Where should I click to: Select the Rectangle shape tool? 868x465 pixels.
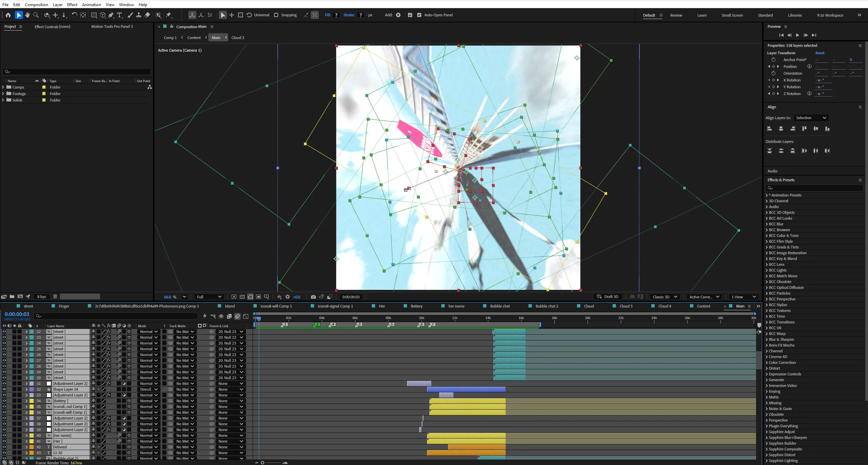coord(94,15)
